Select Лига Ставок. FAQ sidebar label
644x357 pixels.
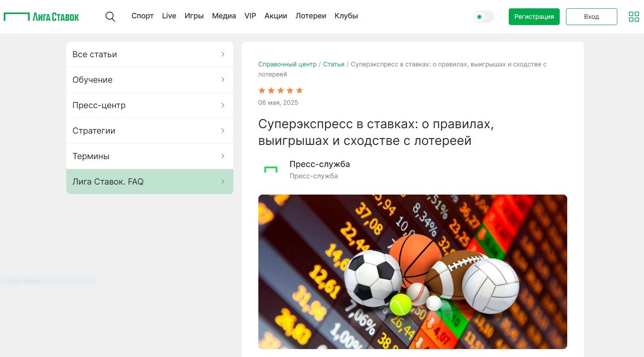click(108, 182)
